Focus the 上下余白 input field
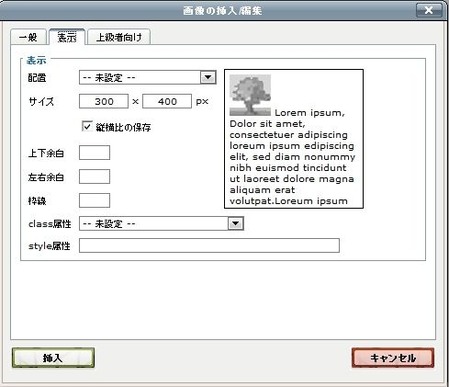 (94, 153)
